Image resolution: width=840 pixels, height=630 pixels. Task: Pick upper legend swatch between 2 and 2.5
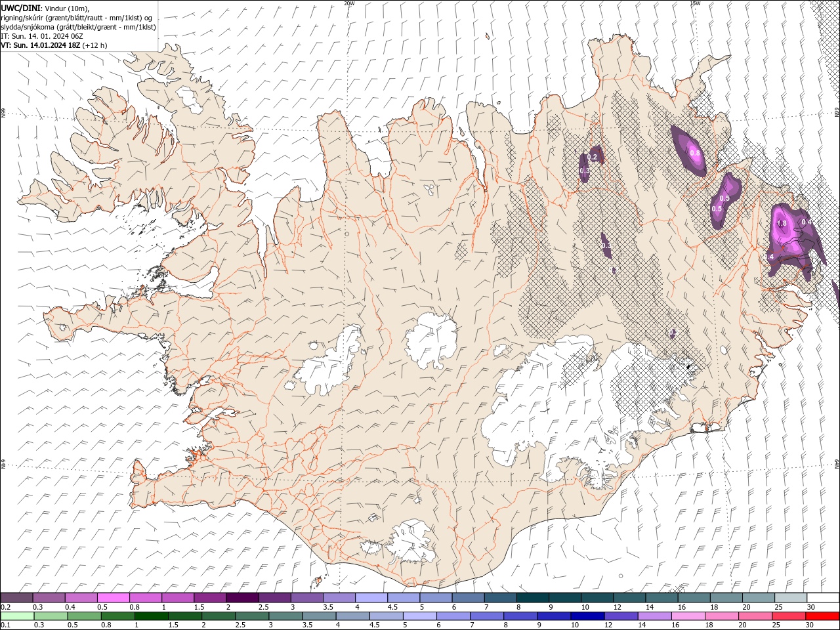(242, 598)
